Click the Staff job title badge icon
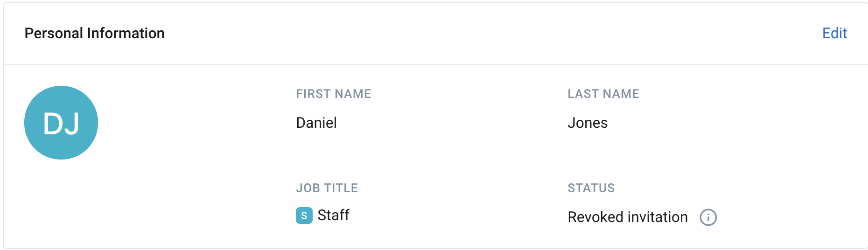The width and height of the screenshot is (868, 250). coord(304,215)
